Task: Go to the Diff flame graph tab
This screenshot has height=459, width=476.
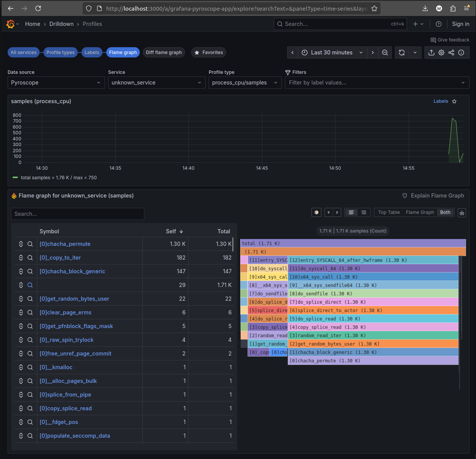Action: point(164,53)
